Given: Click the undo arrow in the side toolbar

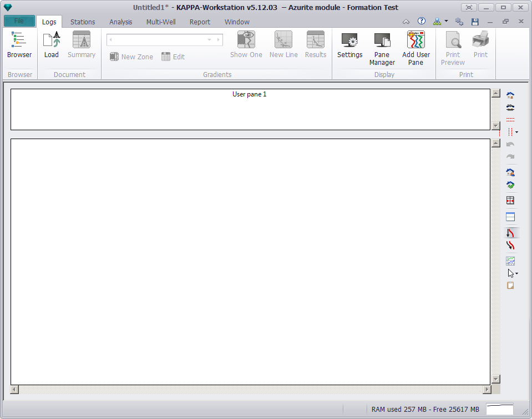Looking at the screenshot, I should [x=510, y=145].
